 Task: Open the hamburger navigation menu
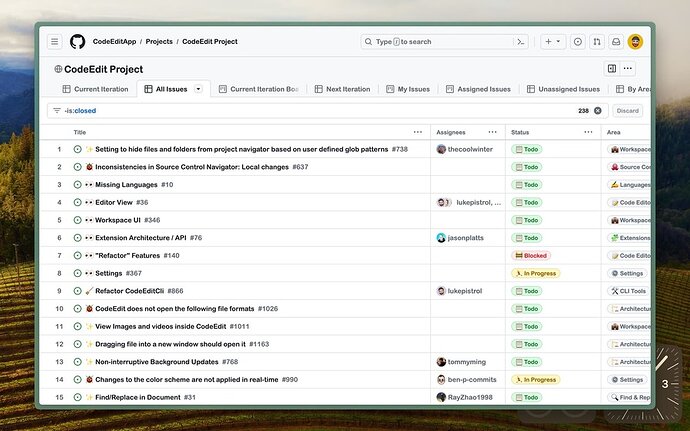point(55,42)
